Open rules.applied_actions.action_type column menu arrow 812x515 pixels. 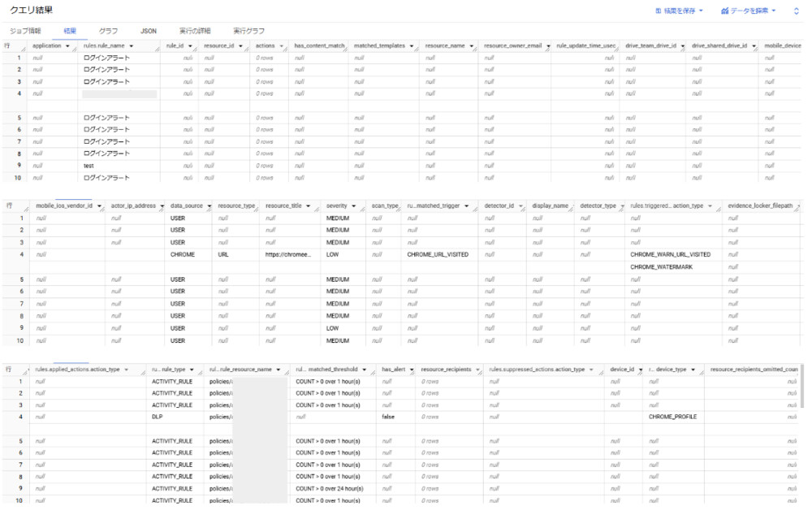[x=127, y=370]
